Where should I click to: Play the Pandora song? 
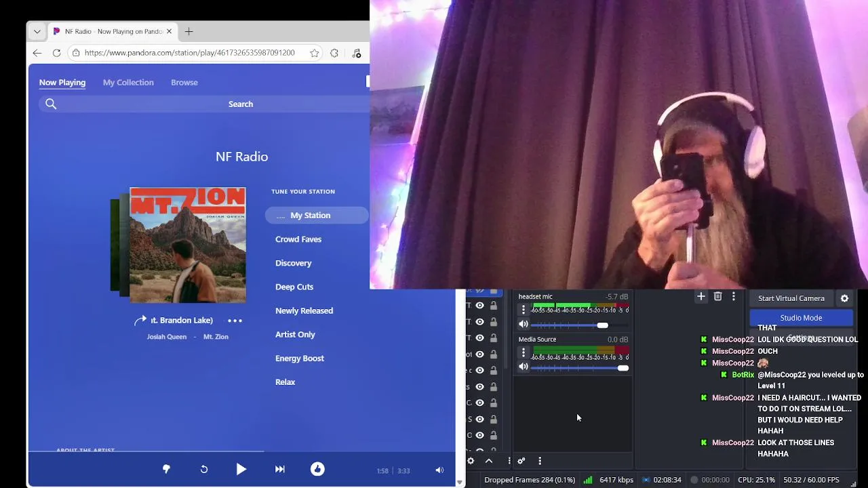[x=241, y=469]
